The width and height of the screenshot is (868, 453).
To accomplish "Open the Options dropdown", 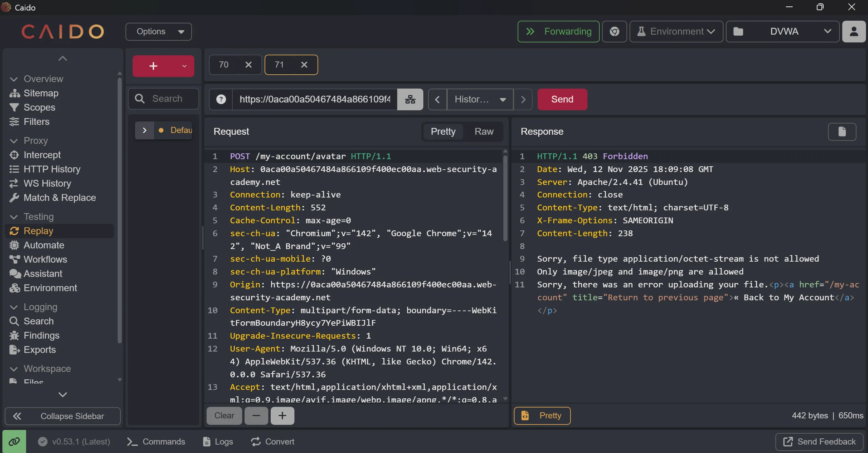I will pyautogui.click(x=159, y=32).
